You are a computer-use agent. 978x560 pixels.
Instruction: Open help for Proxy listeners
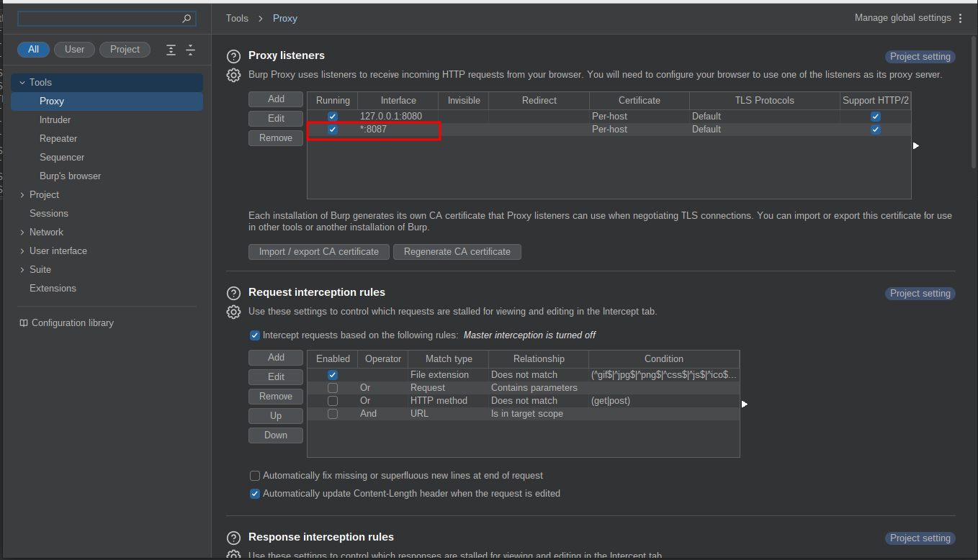233,56
